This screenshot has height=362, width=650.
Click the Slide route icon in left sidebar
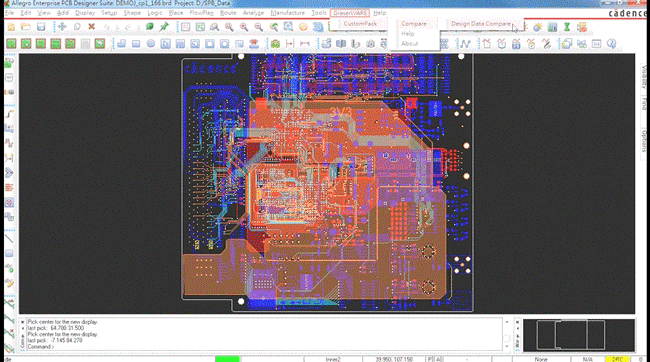point(9,129)
